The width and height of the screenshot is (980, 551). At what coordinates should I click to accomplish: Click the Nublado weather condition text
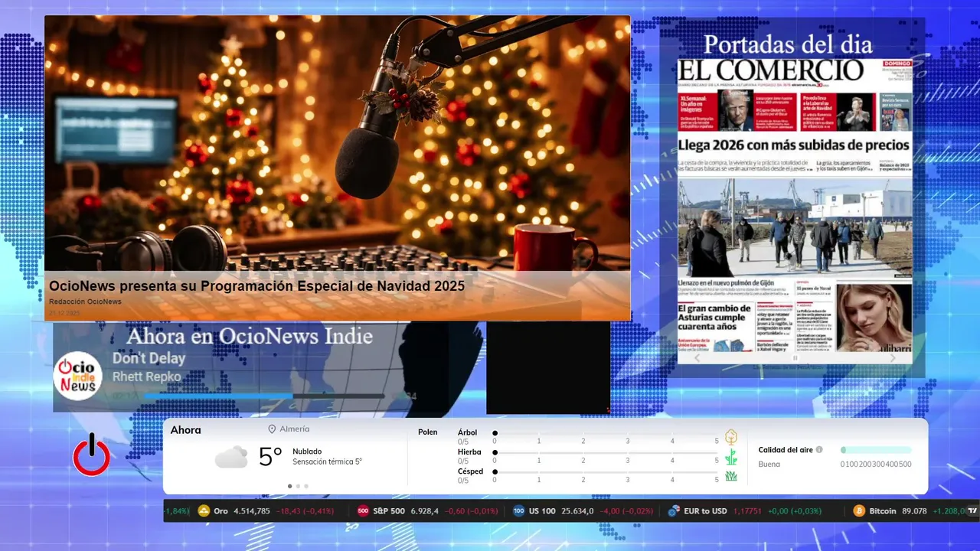307,452
